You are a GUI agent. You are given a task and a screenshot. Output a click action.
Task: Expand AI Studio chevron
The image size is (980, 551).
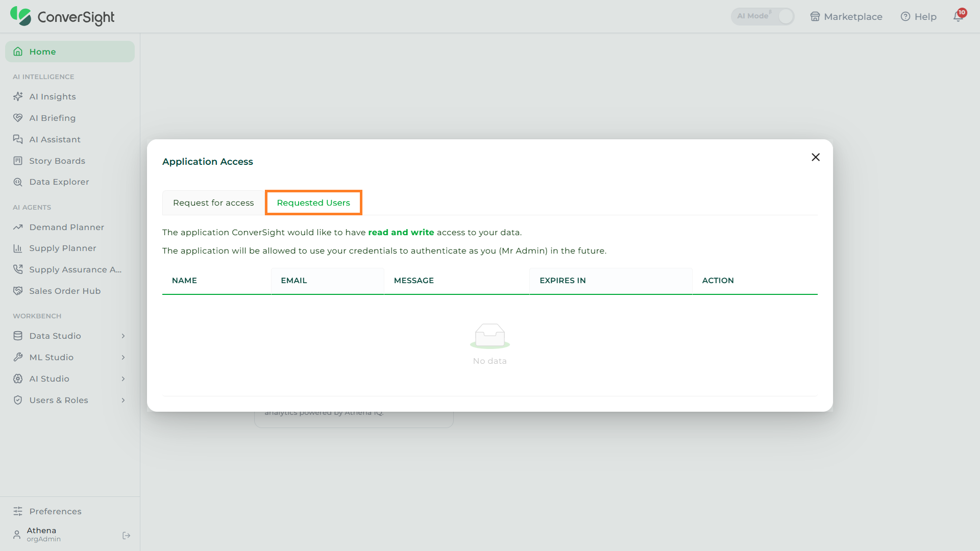pos(123,379)
